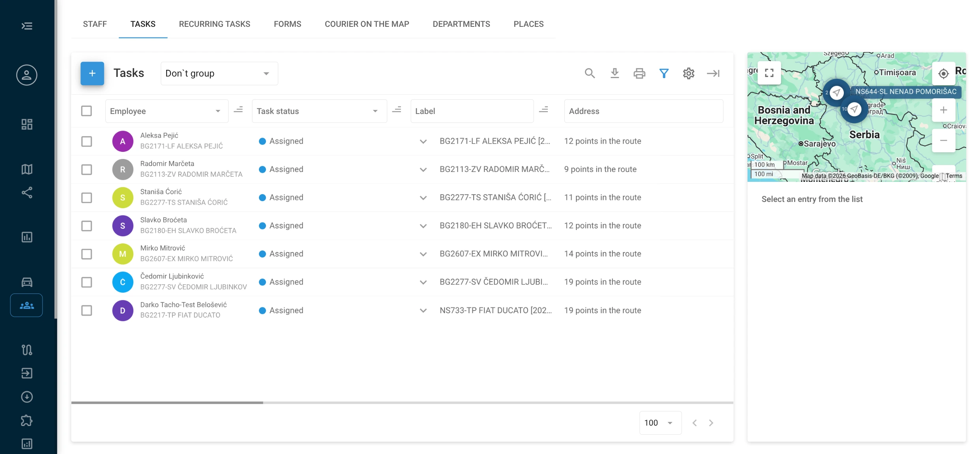Expand the map to fullscreen
Image resolution: width=980 pixels, height=454 pixels.
pos(769,73)
